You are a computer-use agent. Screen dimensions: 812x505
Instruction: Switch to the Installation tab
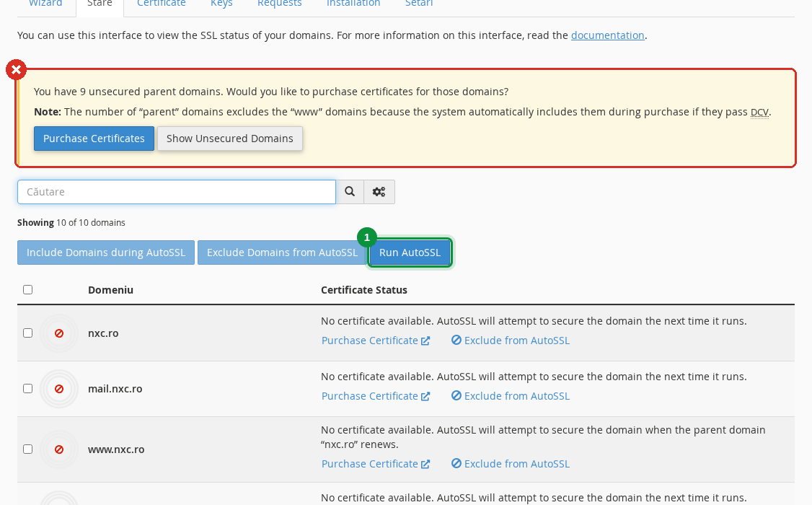click(x=353, y=4)
